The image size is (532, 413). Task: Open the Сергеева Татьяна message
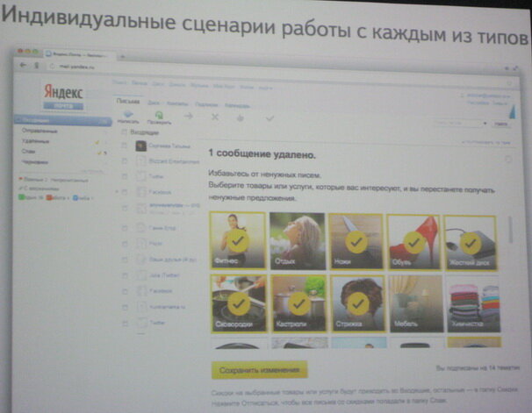point(169,146)
